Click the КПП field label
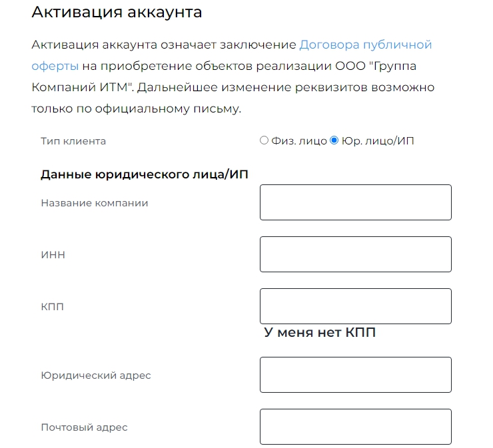The height and width of the screenshot is (448, 493). click(53, 307)
